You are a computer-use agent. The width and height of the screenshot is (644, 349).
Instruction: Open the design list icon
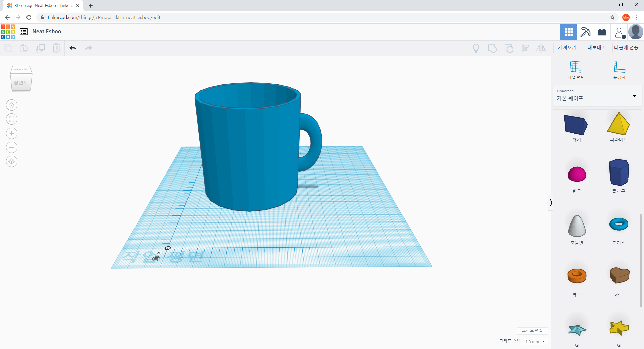[23, 32]
